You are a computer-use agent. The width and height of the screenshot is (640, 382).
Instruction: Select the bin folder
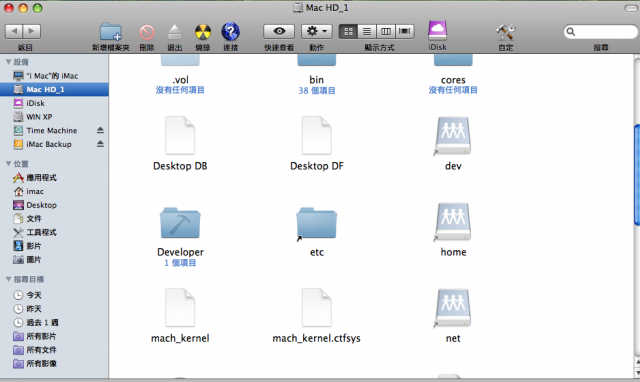point(316,60)
